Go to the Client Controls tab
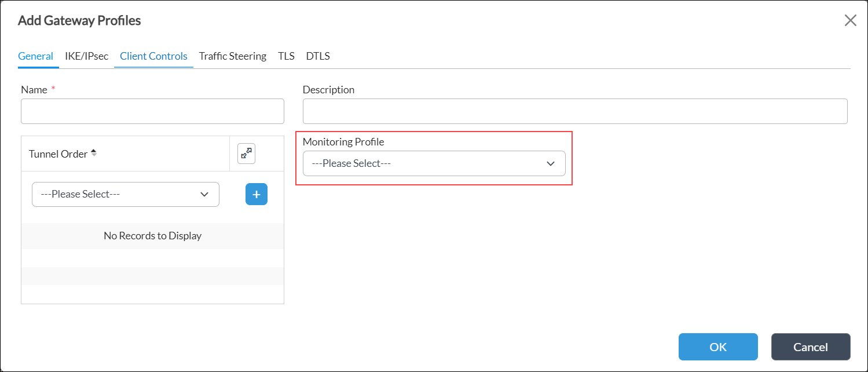This screenshot has width=868, height=372. [x=153, y=56]
